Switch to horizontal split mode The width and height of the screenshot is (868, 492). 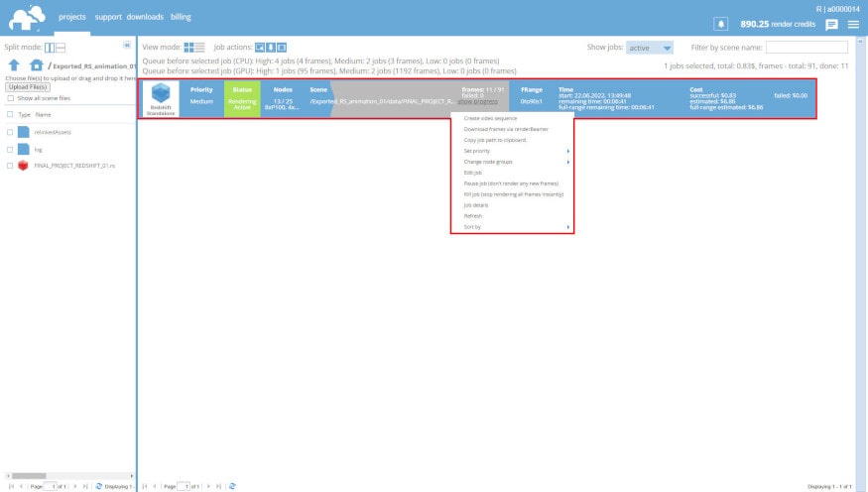61,48
